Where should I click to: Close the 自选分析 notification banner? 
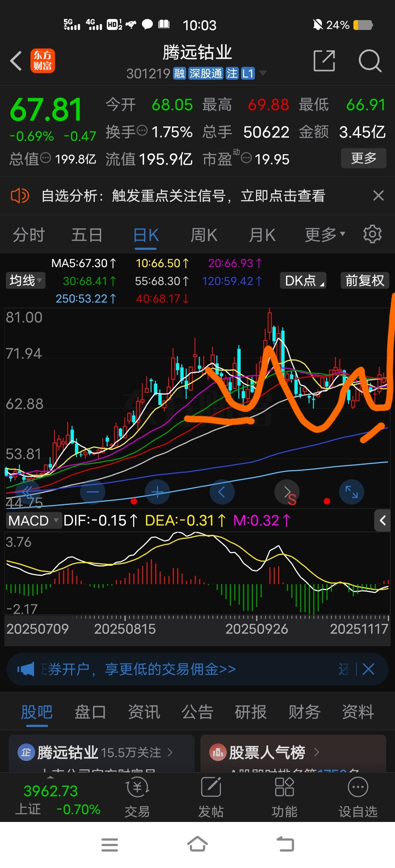379,196
